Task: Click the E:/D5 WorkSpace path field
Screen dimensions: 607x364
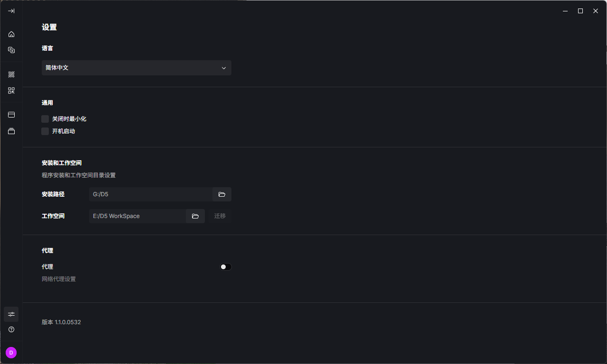Action: pos(137,216)
